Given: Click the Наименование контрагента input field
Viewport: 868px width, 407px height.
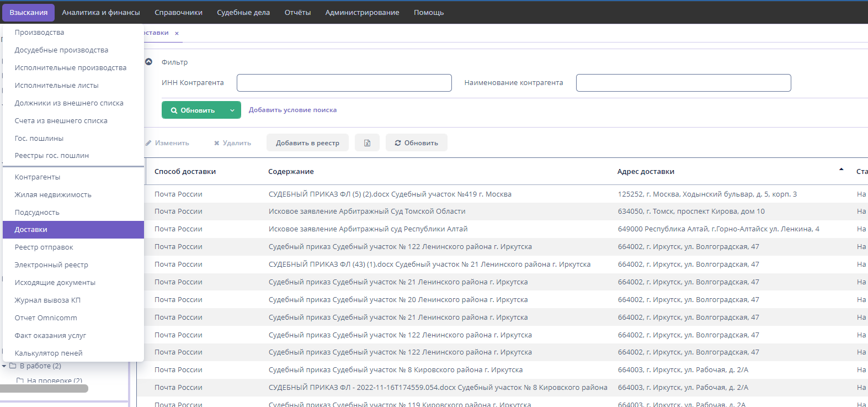Looking at the screenshot, I should tap(683, 83).
